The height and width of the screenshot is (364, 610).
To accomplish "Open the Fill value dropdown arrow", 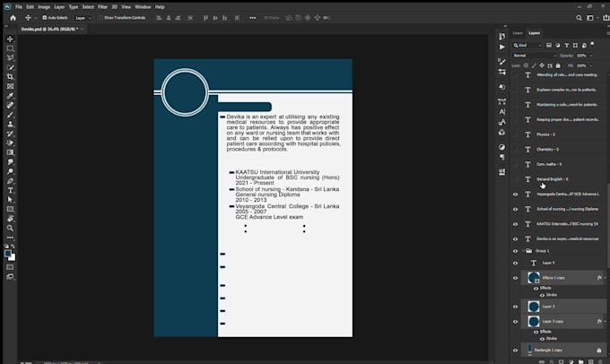I will 591,65.
